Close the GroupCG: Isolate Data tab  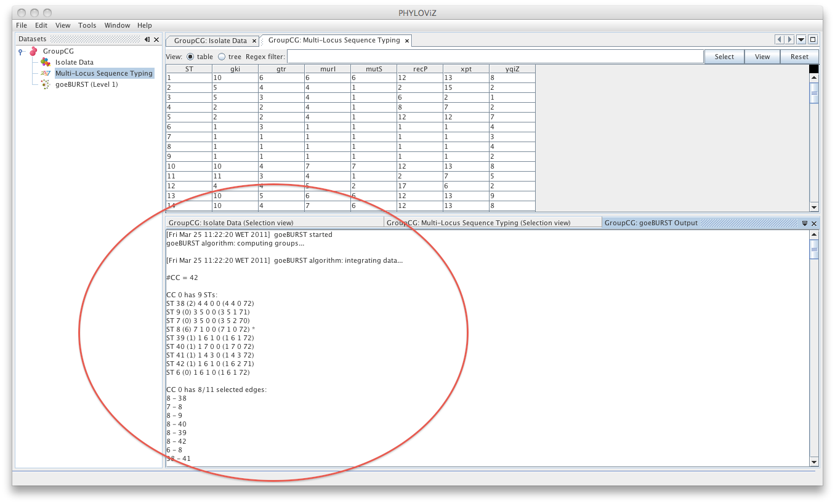click(x=254, y=41)
